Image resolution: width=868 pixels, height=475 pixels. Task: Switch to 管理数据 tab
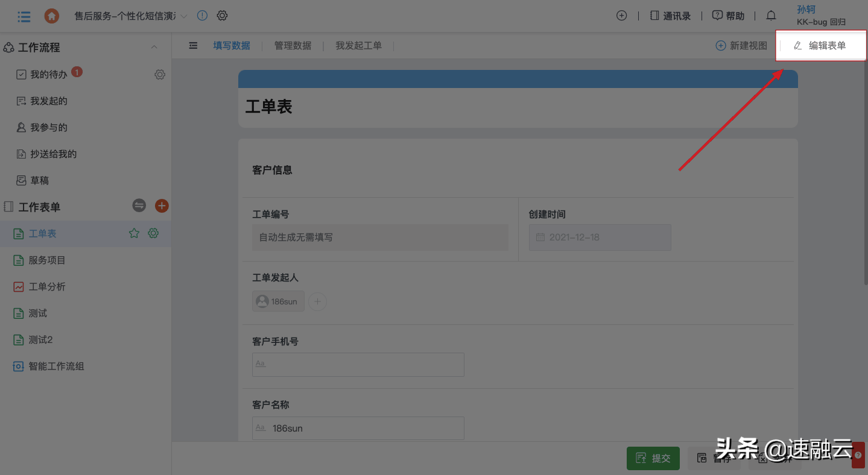point(293,45)
